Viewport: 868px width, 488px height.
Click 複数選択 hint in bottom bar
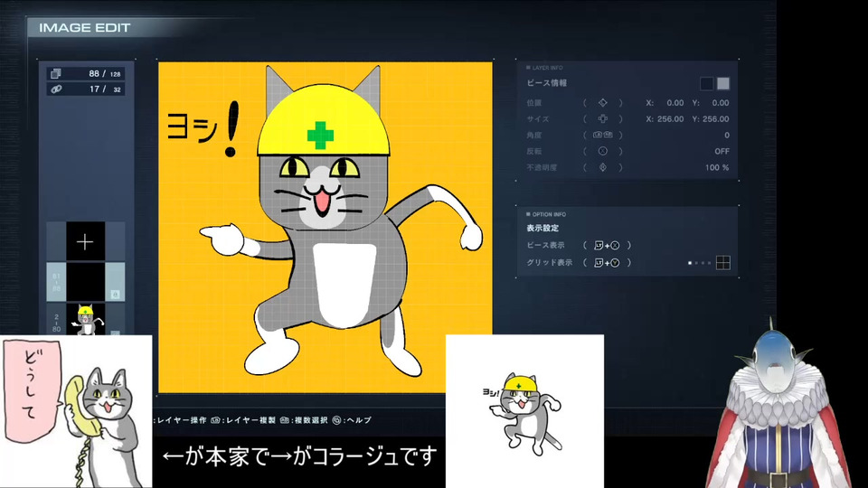click(x=310, y=420)
